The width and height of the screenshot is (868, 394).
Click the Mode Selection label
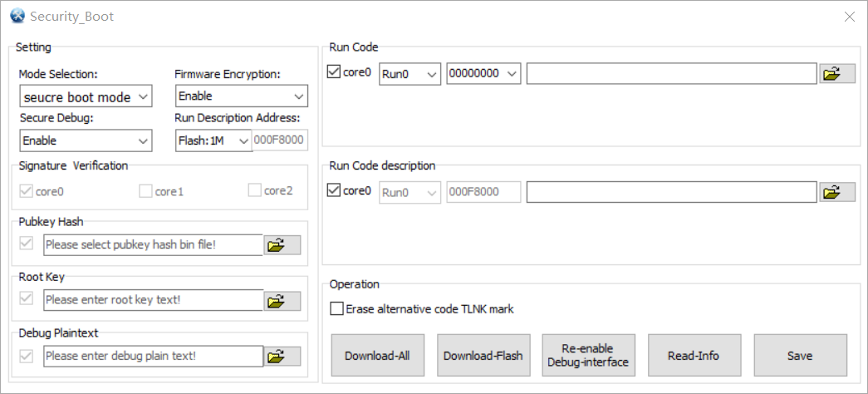[x=58, y=74]
